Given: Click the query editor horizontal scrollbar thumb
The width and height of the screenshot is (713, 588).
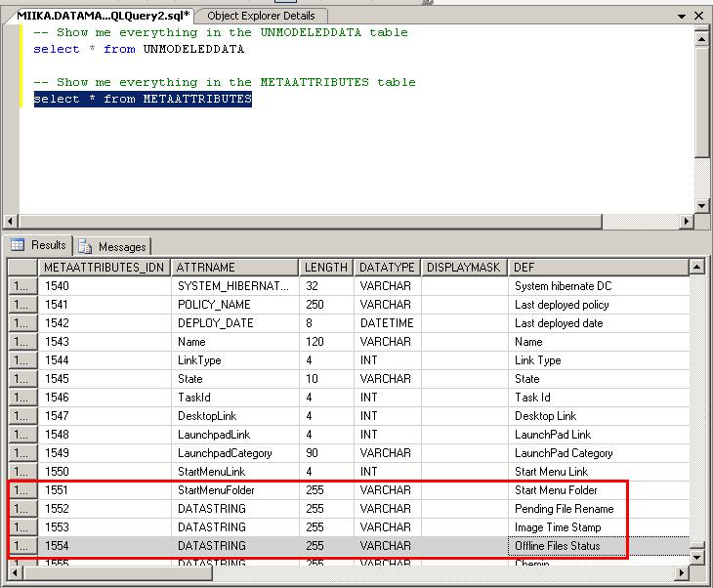Looking at the screenshot, I should (310, 222).
